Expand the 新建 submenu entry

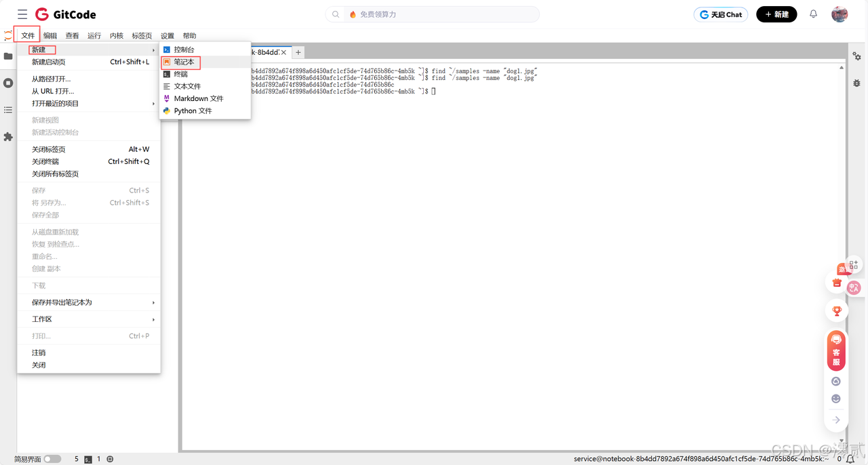89,49
